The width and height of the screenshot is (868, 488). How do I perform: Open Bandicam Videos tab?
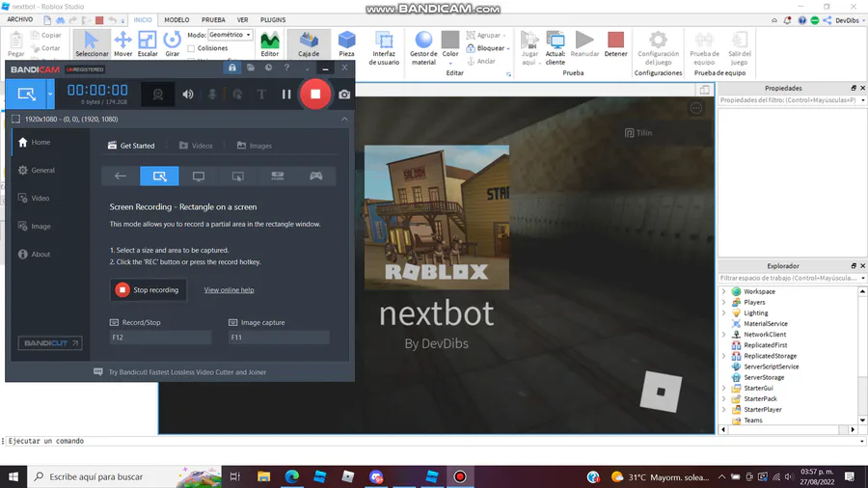click(196, 146)
